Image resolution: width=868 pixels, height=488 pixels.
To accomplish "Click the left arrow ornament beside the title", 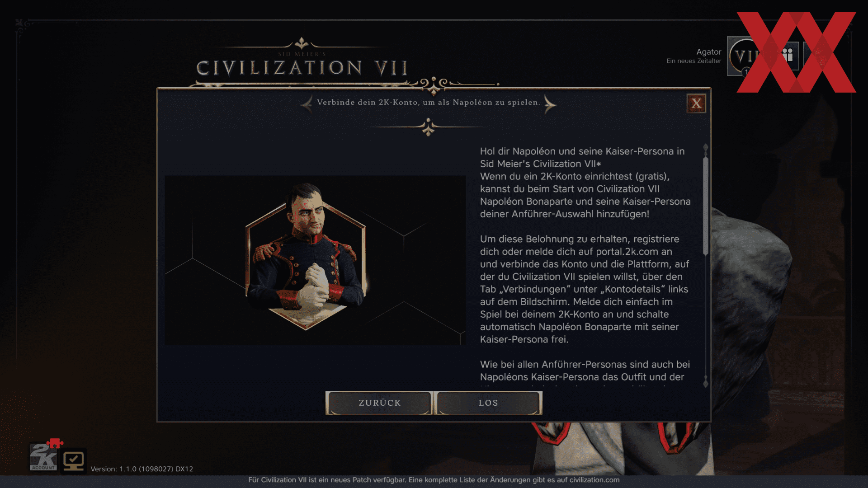I will click(307, 103).
